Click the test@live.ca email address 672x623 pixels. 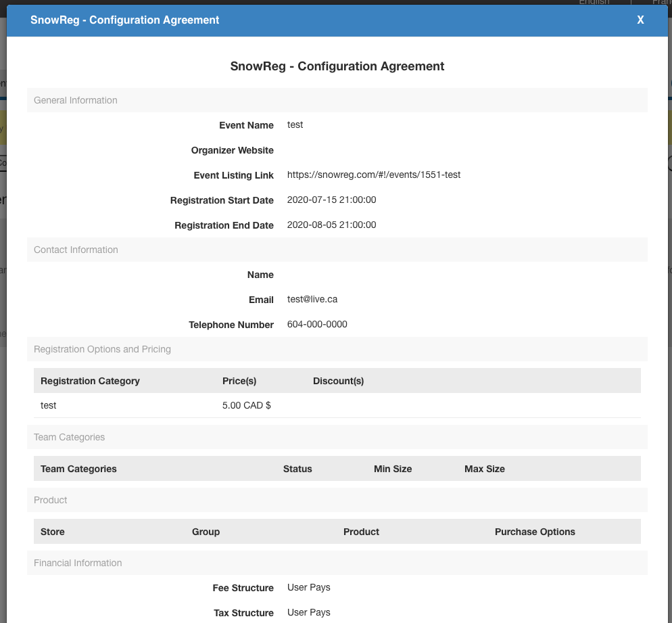pyautogui.click(x=312, y=299)
